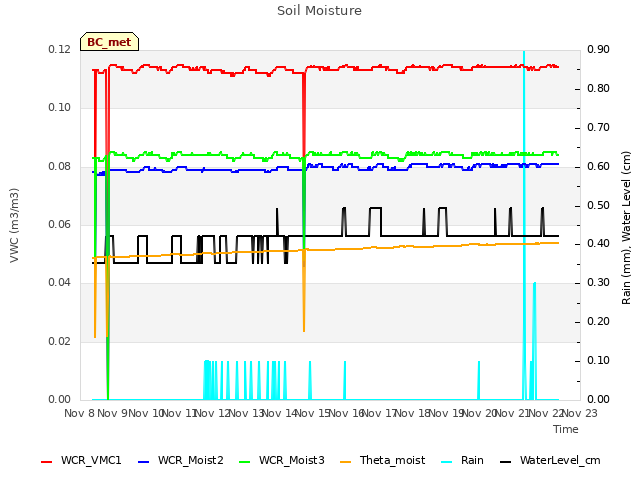Click the 0.40 right axis tick label

598,243
